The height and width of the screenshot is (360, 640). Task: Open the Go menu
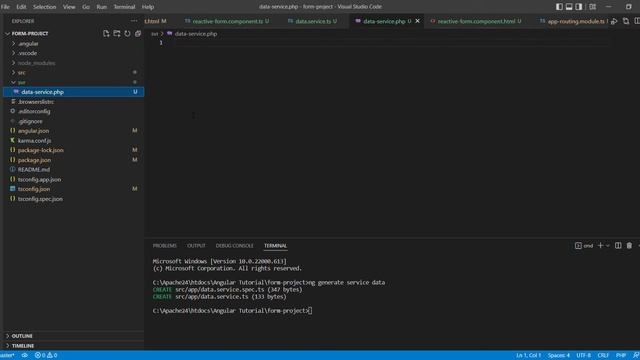(x=86, y=7)
